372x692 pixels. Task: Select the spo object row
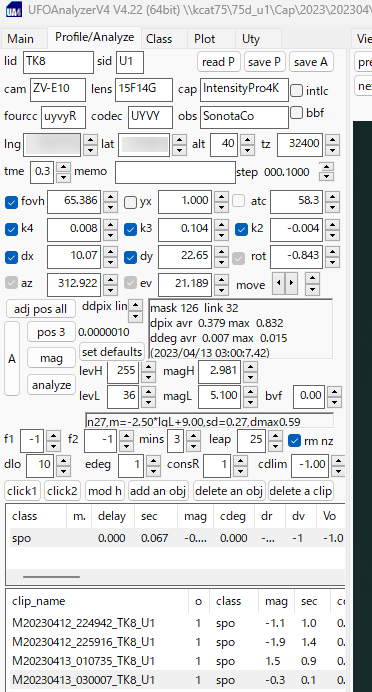(x=177, y=538)
